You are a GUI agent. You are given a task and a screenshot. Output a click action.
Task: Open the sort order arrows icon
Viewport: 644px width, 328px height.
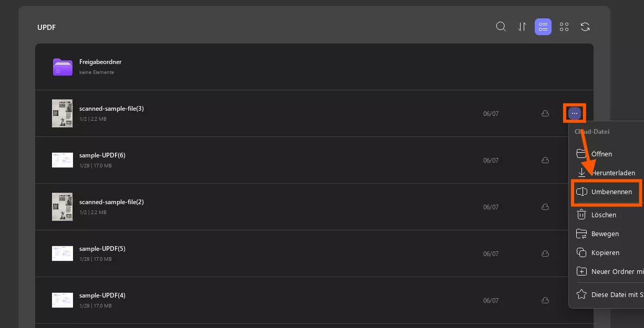[x=522, y=27]
